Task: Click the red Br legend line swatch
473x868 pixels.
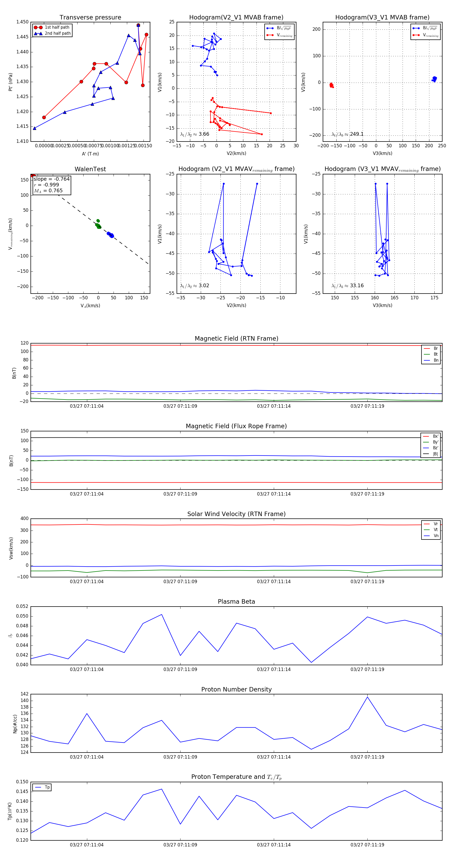Action: click(427, 349)
